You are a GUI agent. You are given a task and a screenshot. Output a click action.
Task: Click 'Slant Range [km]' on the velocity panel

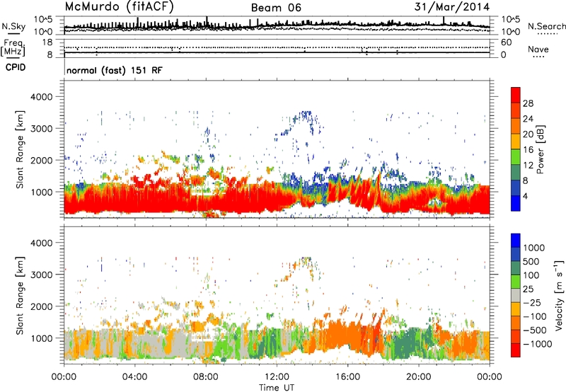pyautogui.click(x=20, y=296)
